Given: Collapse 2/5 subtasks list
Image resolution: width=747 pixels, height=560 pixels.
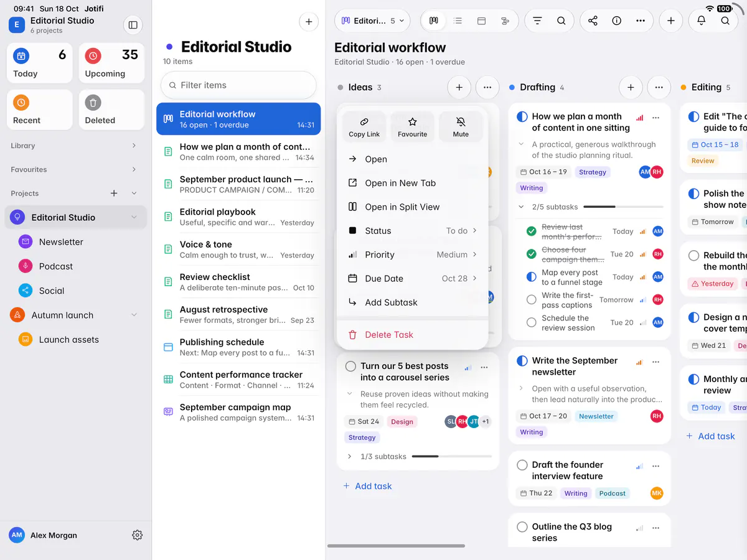Looking at the screenshot, I should [x=521, y=207].
